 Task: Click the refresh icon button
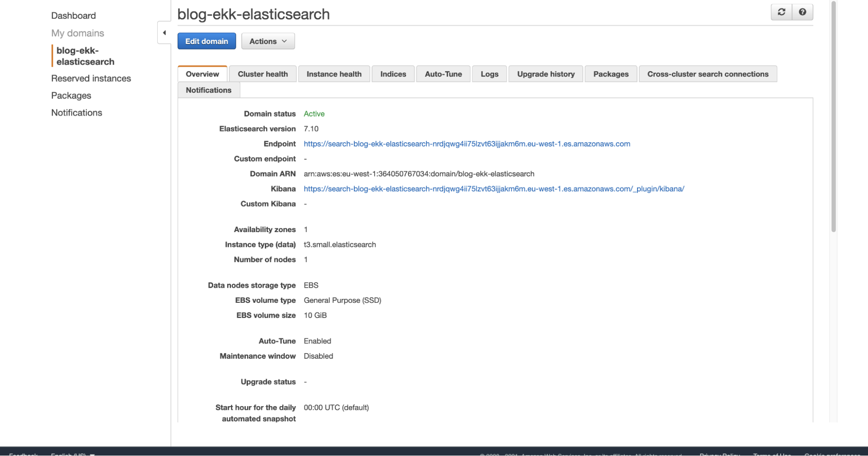point(781,12)
